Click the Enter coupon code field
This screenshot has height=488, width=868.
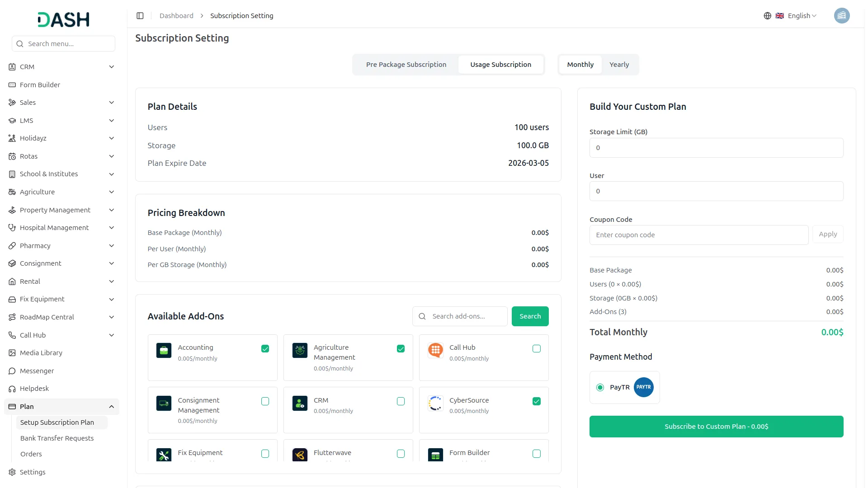pyautogui.click(x=698, y=235)
